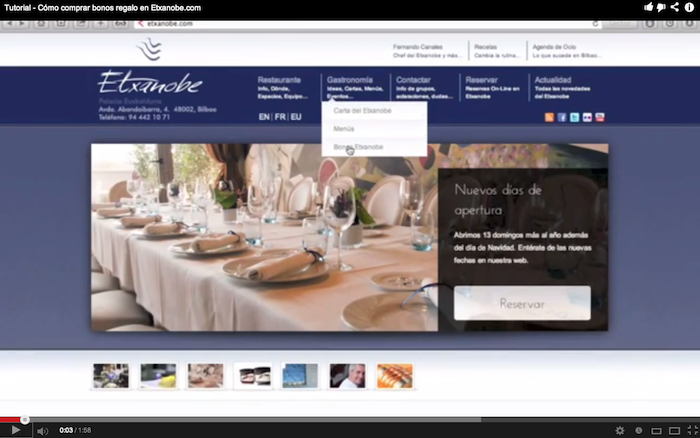Click the browser address bar etxanobe.com

[x=368, y=24]
